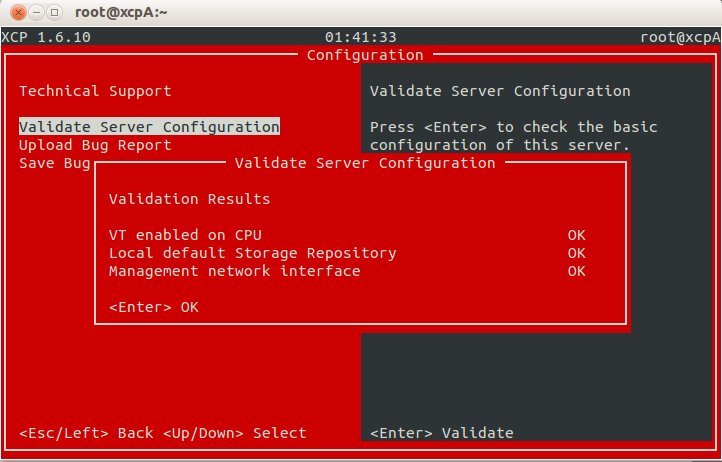Close the terminal window
722x462 pixels.
click(18, 12)
